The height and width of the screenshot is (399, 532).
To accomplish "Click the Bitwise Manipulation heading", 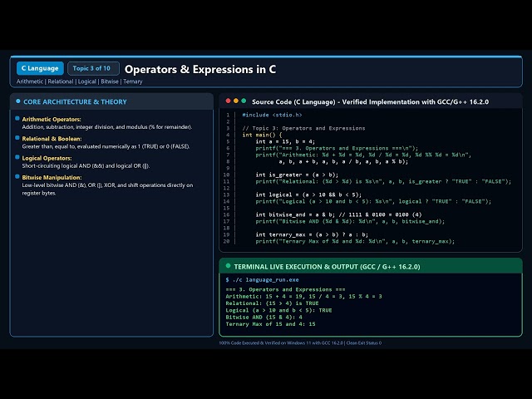I will 52,177.
